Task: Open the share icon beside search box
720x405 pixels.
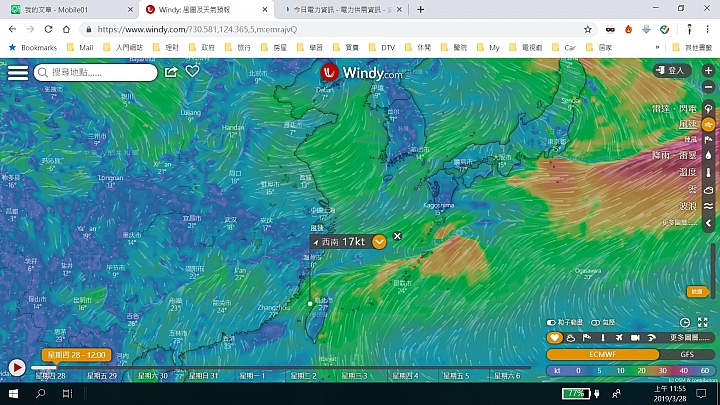Action: (x=171, y=72)
